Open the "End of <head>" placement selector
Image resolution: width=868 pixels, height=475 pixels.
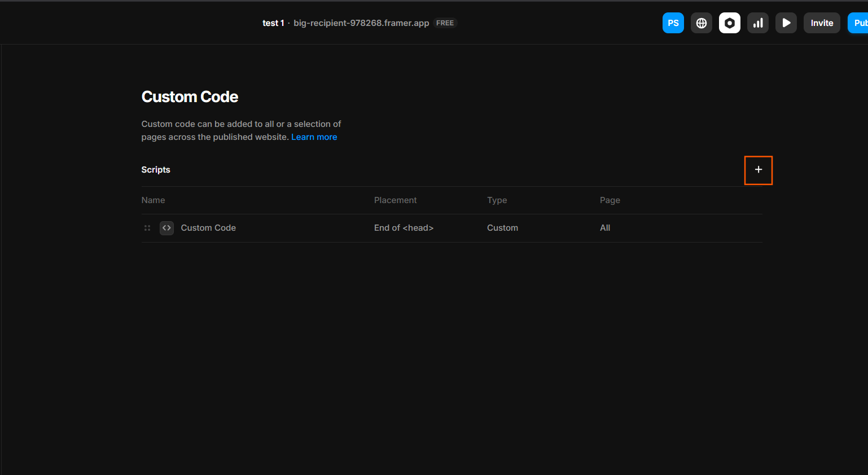pyautogui.click(x=404, y=228)
